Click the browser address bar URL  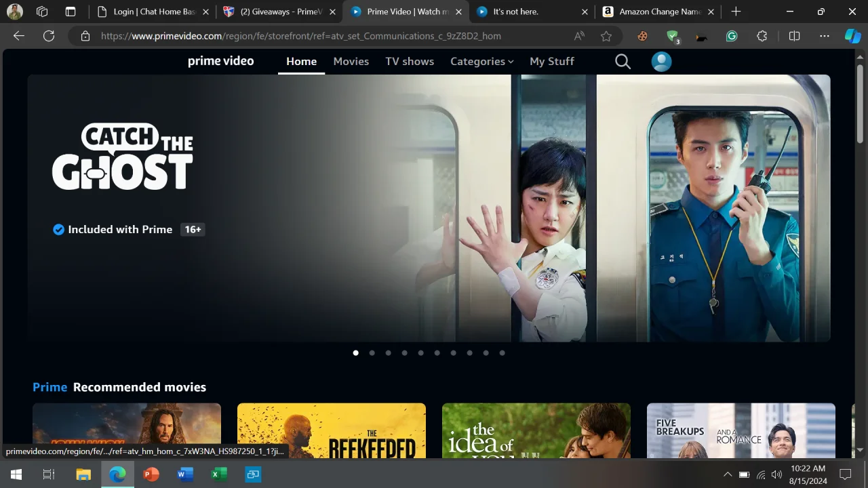[301, 36]
